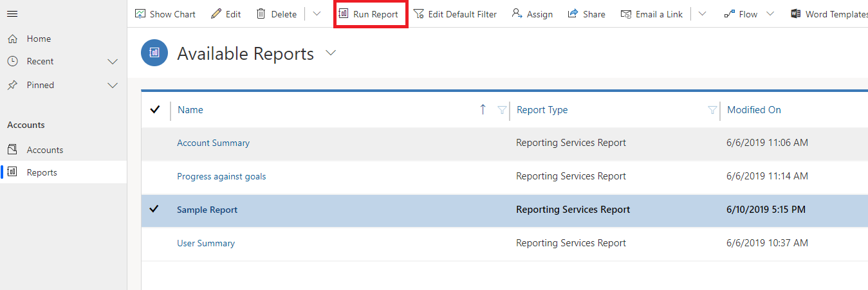868x290 pixels.
Task: Sort by the Modified On column header
Action: tap(753, 110)
